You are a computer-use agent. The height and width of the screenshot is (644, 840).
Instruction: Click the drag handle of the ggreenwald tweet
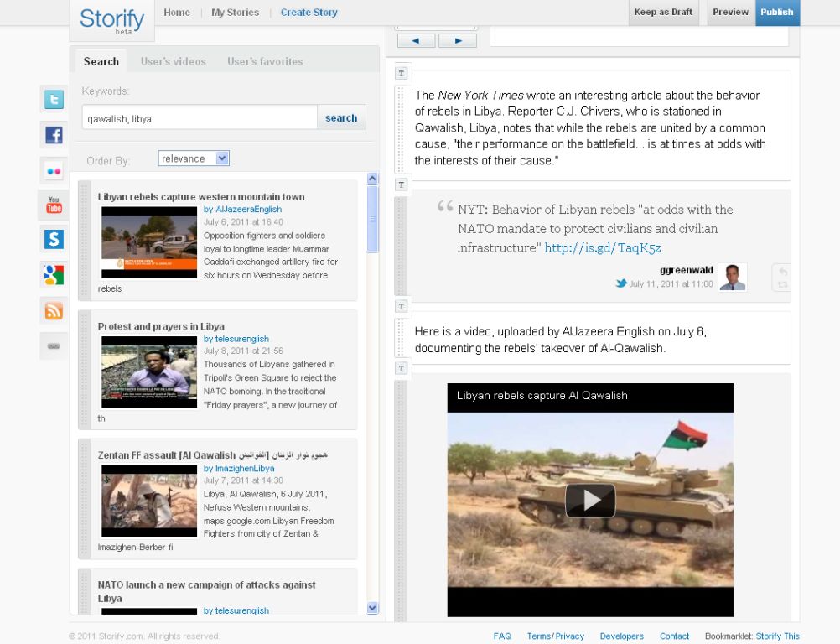(x=400, y=246)
